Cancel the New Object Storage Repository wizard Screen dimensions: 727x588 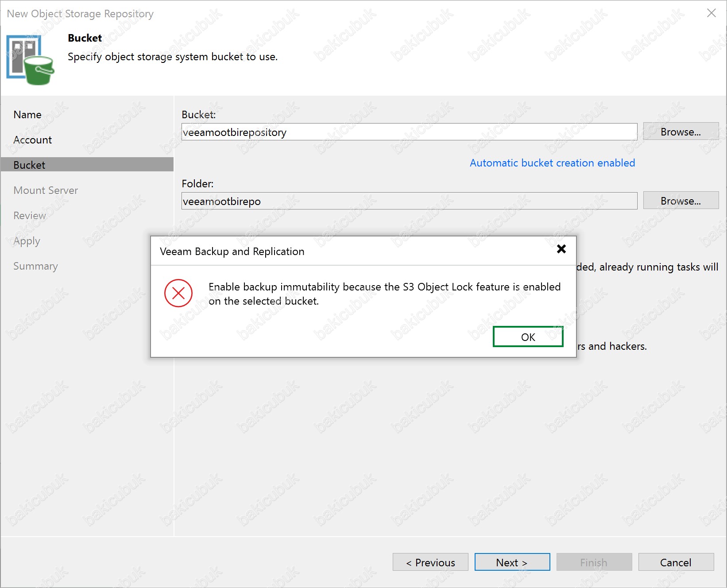click(676, 562)
